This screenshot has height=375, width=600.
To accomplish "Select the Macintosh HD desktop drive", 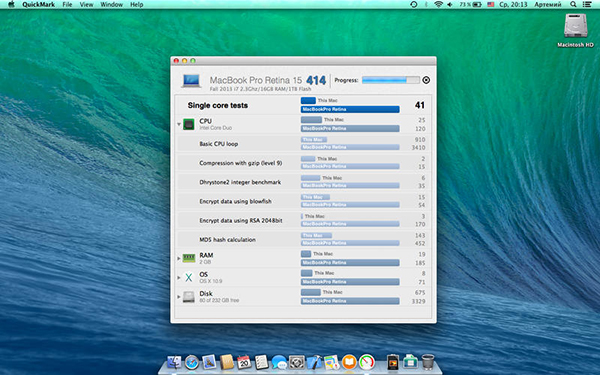I will (575, 31).
